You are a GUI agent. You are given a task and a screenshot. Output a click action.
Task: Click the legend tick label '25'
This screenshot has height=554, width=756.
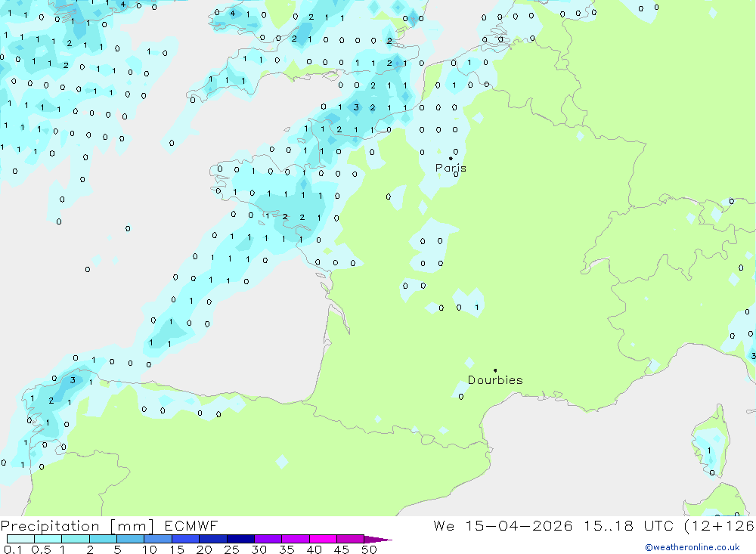pos(232,549)
